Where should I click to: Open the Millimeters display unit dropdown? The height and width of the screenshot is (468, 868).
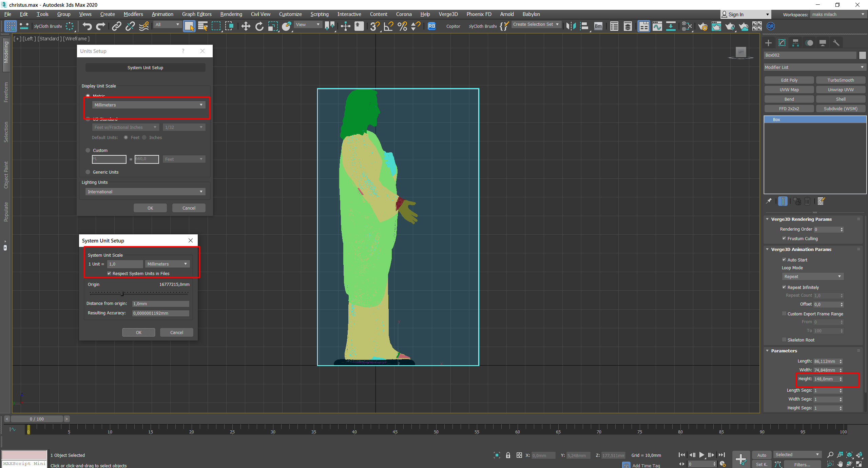(x=149, y=105)
